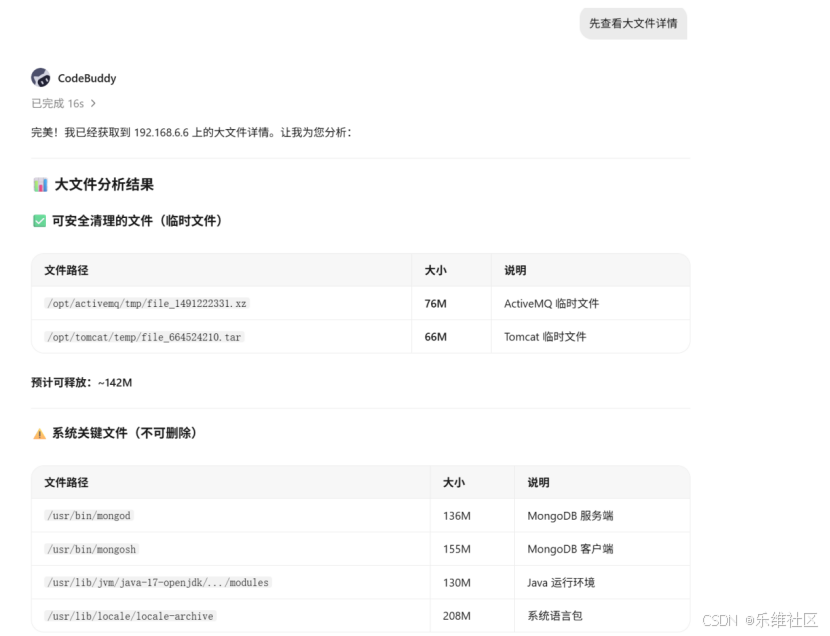Image resolution: width=830 pixels, height=636 pixels.
Task: Click path /usr/lib/locale/locale-archive
Action: click(130, 616)
